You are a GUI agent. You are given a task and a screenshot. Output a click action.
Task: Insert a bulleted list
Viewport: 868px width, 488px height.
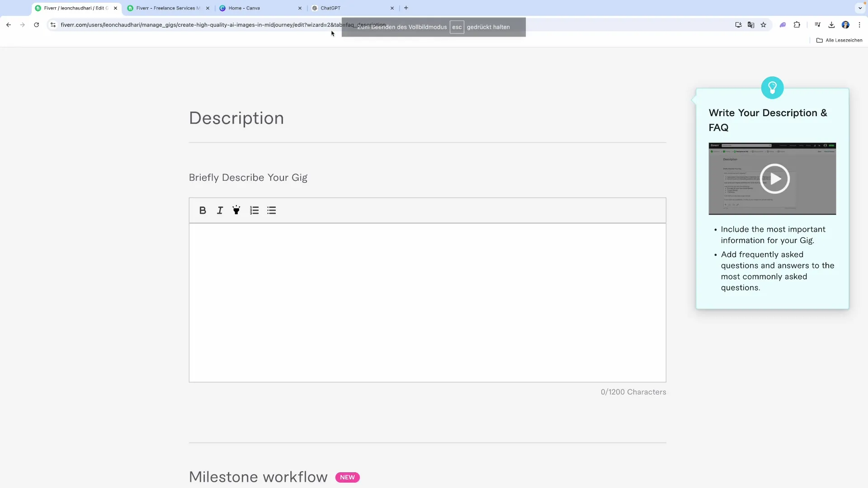click(x=271, y=211)
